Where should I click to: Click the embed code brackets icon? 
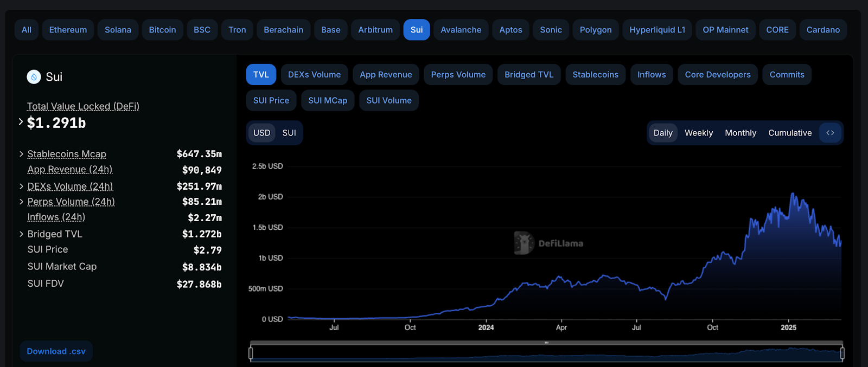click(830, 133)
